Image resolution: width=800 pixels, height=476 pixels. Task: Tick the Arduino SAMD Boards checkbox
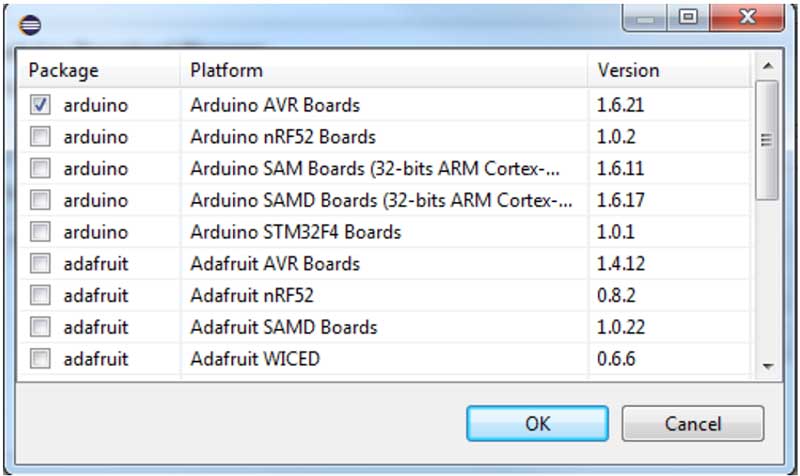(x=41, y=200)
